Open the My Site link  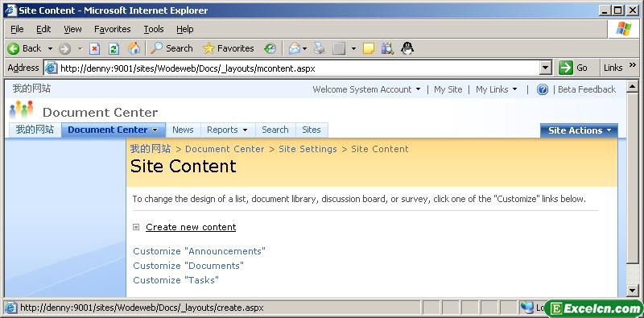(448, 89)
